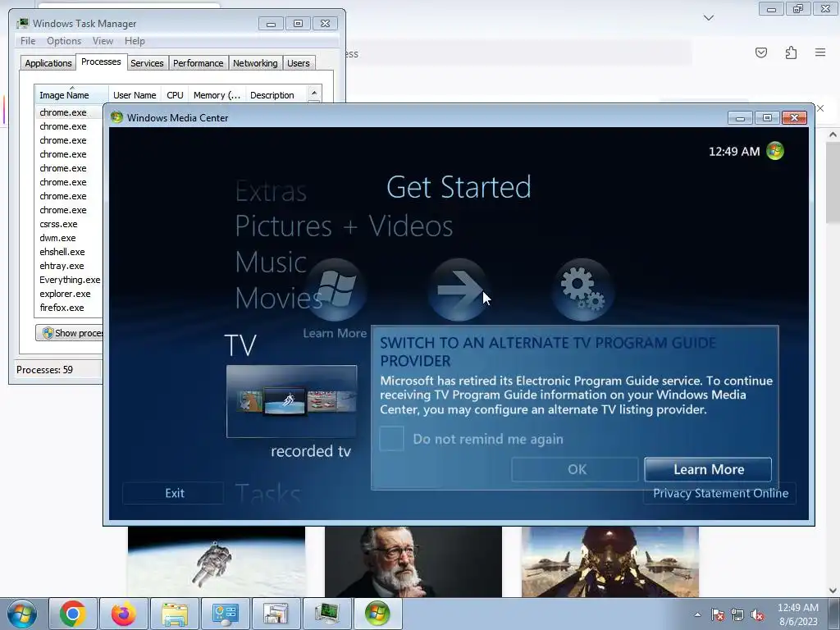Select the firefox.exe process row
Image resolution: width=840 pixels, height=630 pixels.
pyautogui.click(x=69, y=308)
